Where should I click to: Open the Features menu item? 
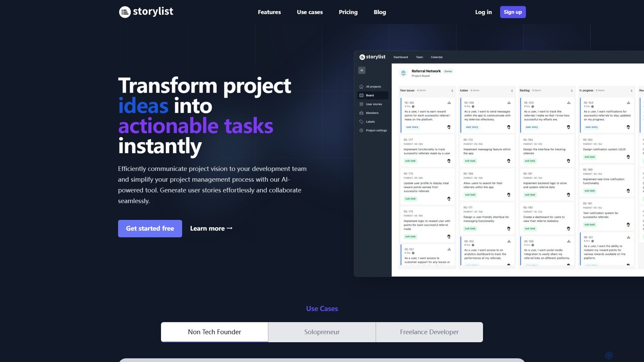coord(269,12)
